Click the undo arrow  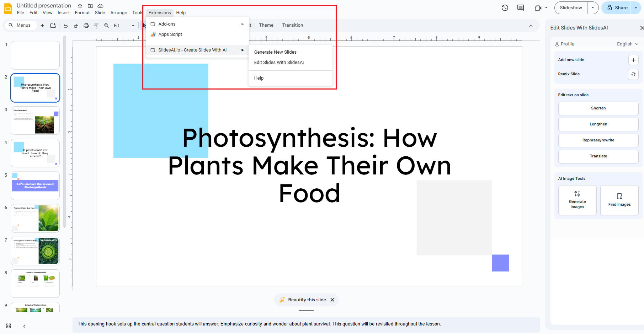65,26
